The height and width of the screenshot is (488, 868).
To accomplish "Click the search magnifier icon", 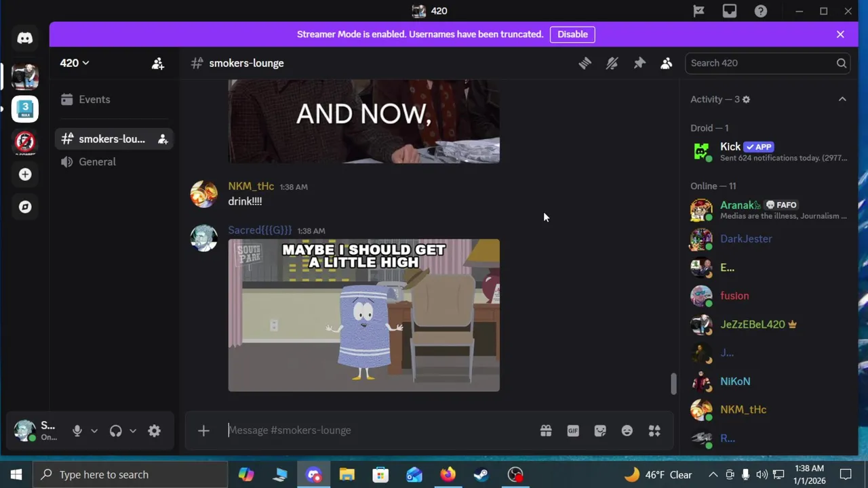I will click(842, 63).
